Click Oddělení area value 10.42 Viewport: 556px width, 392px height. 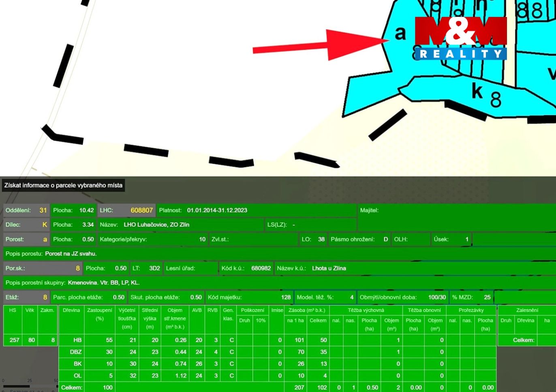86,210
